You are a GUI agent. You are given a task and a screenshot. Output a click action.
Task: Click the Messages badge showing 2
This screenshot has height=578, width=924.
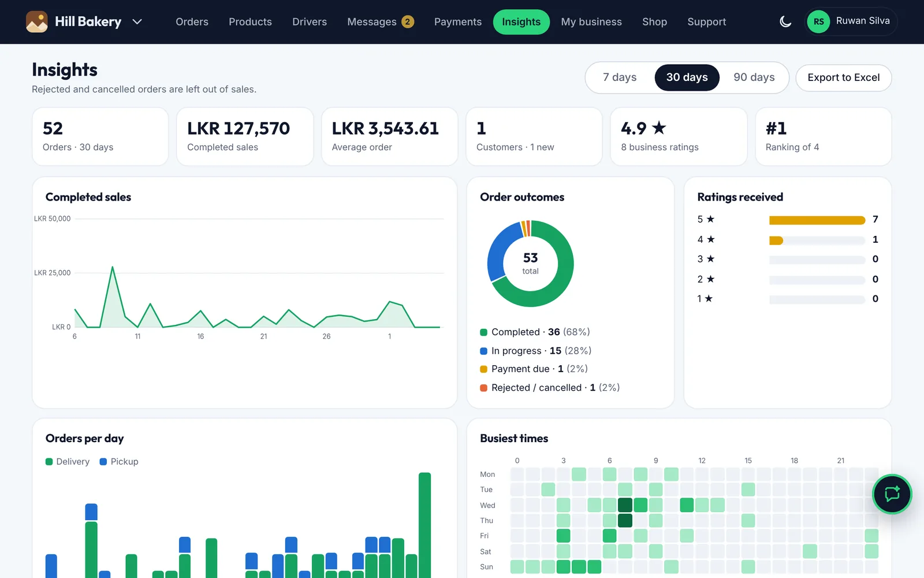click(408, 22)
